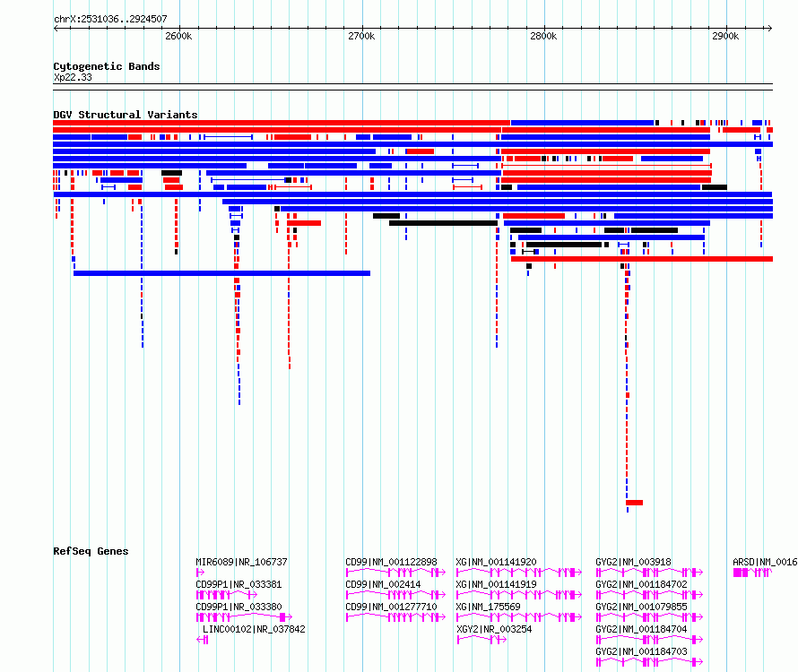
Task: Open the XGY2|NR_003254 transcript label
Action: pos(494,629)
